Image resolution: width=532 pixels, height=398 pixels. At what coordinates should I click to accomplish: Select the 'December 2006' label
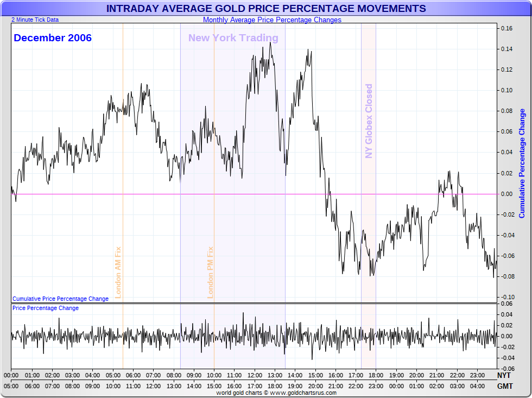click(x=53, y=37)
